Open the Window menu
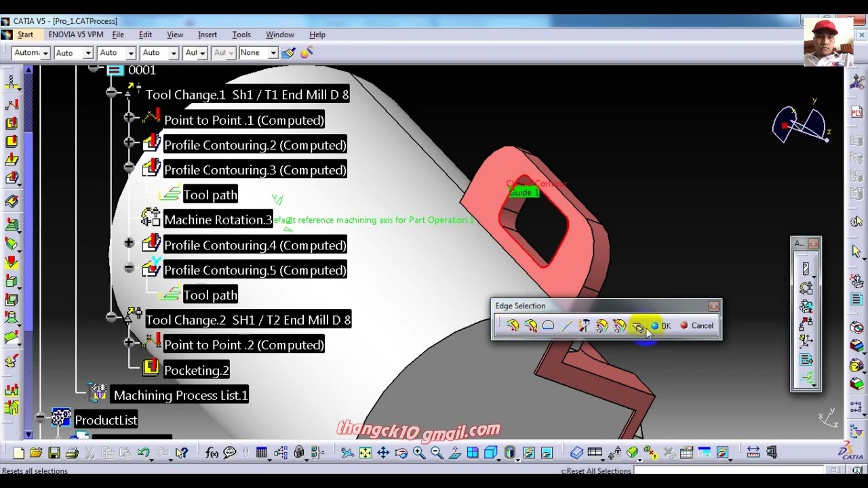868x488 pixels. [x=280, y=35]
